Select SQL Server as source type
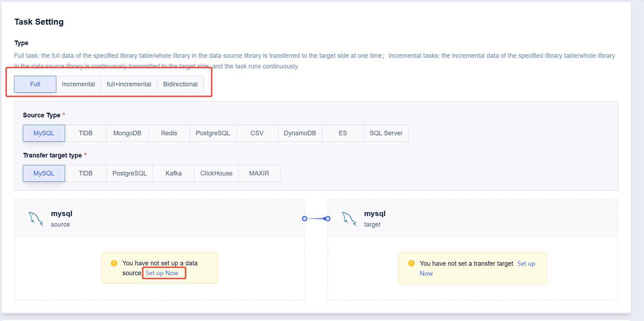Image resolution: width=644 pixels, height=321 pixels. pyautogui.click(x=386, y=133)
